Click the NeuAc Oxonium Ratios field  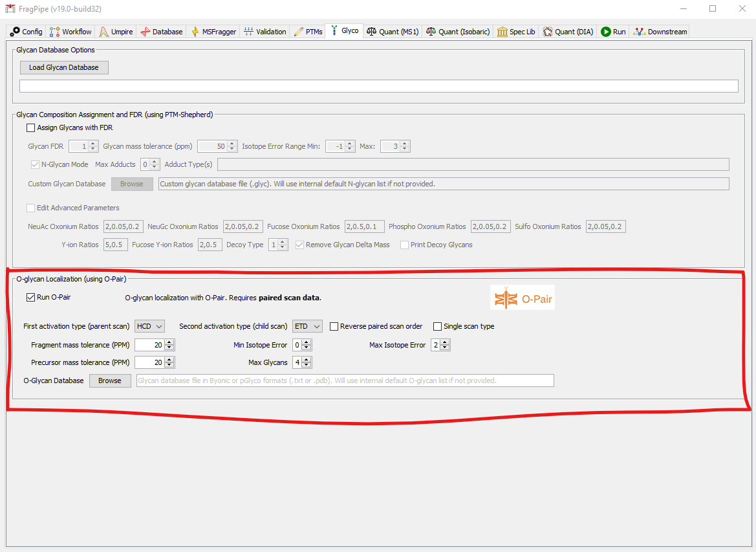click(124, 226)
